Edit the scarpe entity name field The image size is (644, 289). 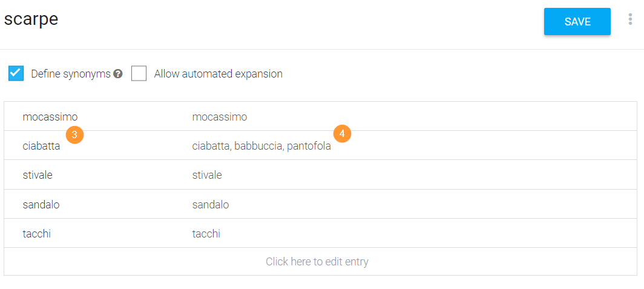tap(31, 20)
